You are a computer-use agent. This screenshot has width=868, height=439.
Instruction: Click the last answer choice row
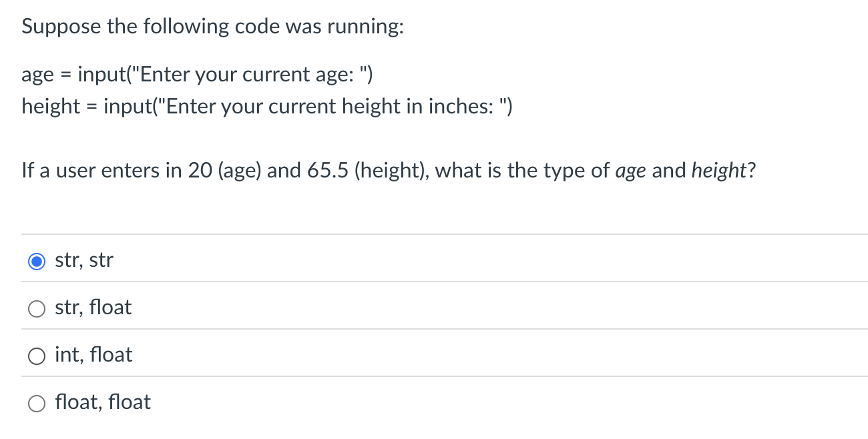tap(267, 403)
